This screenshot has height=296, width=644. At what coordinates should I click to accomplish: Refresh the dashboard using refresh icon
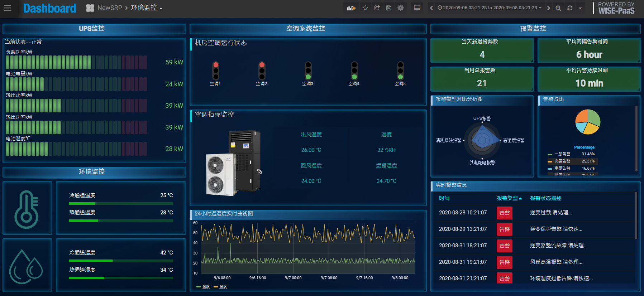(x=570, y=8)
